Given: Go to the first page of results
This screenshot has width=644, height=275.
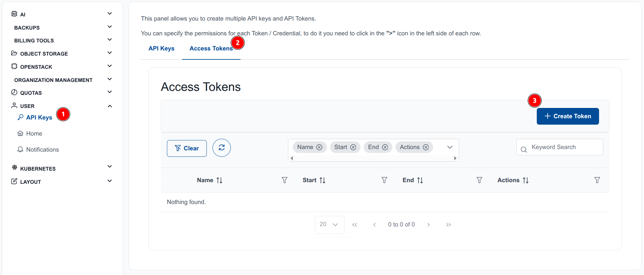Looking at the screenshot, I should pyautogui.click(x=354, y=225).
